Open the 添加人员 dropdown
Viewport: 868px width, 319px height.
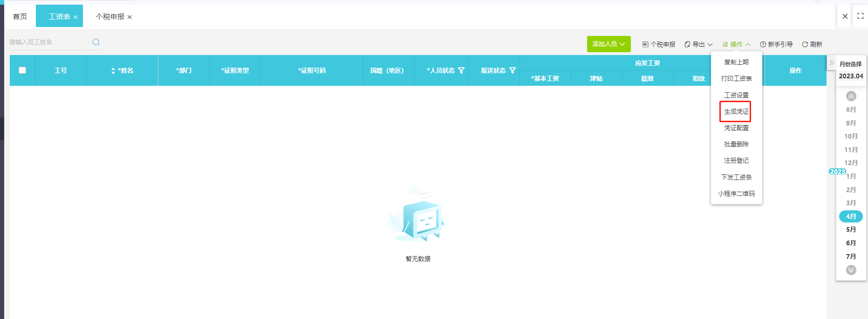coord(608,44)
